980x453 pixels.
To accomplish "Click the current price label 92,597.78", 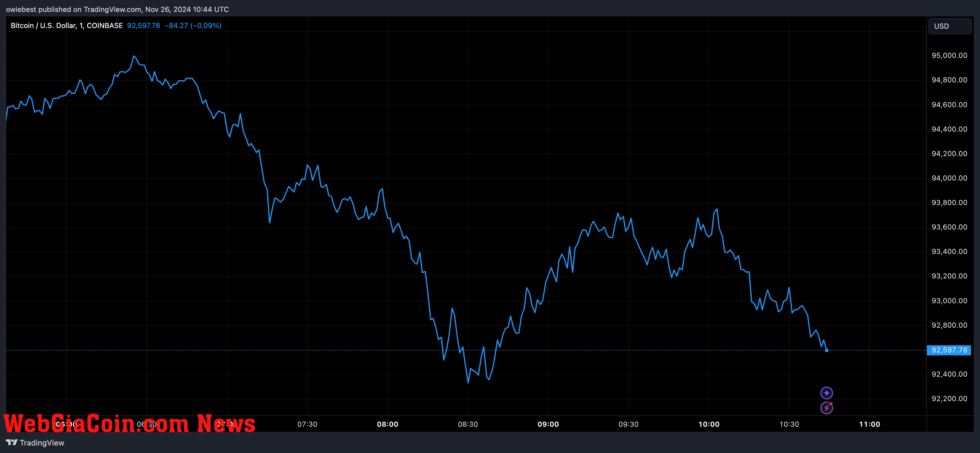I will pos(949,350).
